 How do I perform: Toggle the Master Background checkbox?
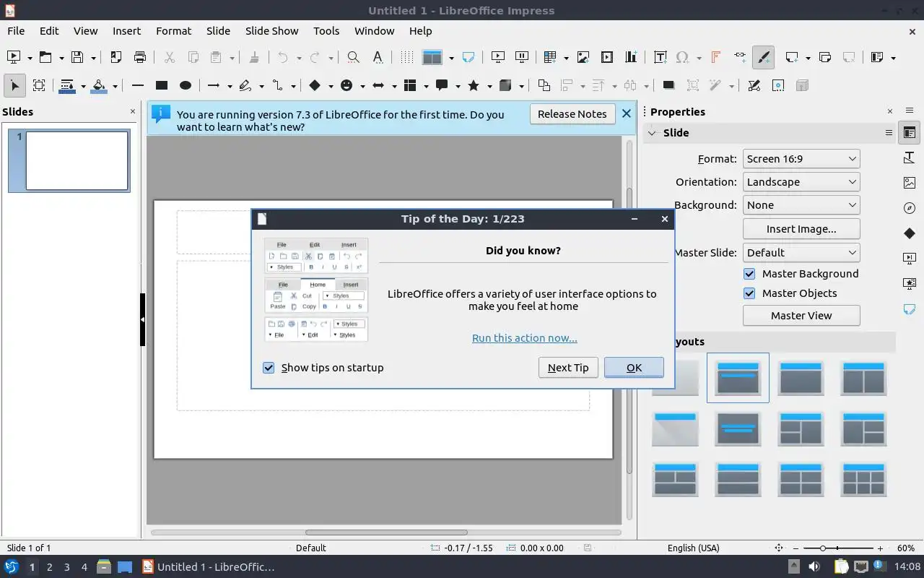(x=749, y=274)
